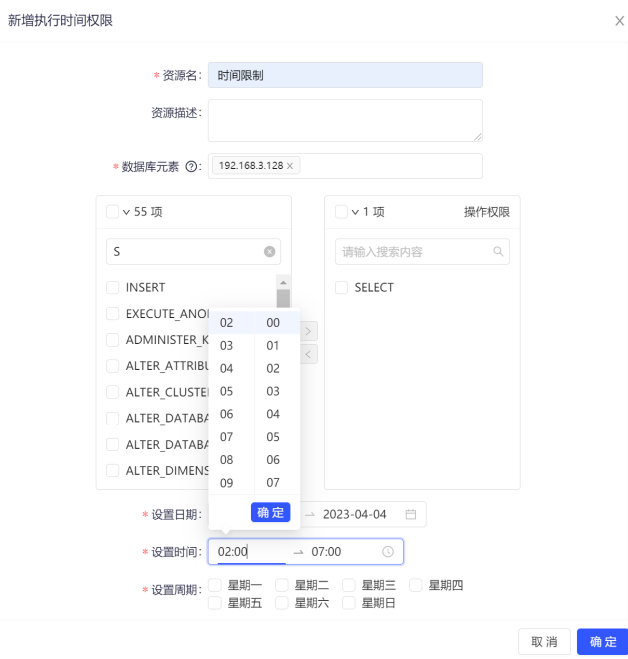
Task: Click scrollbar up arrow in left list
Action: [x=283, y=282]
